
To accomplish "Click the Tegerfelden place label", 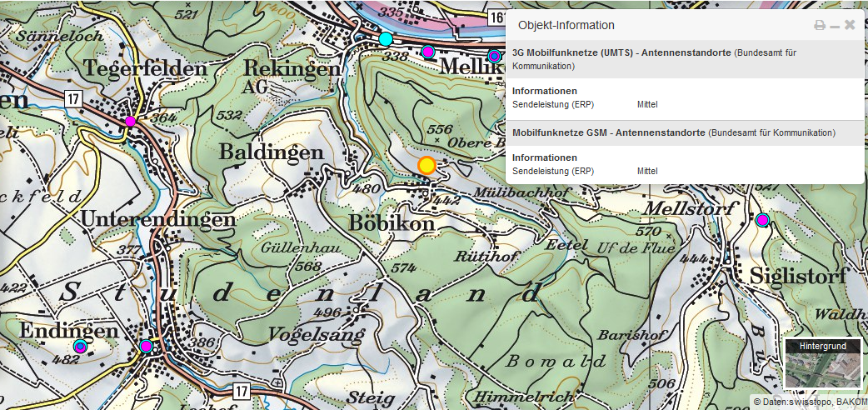I will point(145,68).
